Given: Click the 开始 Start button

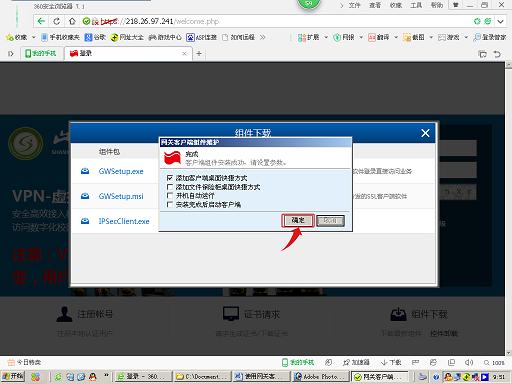Looking at the screenshot, I should point(13,377).
